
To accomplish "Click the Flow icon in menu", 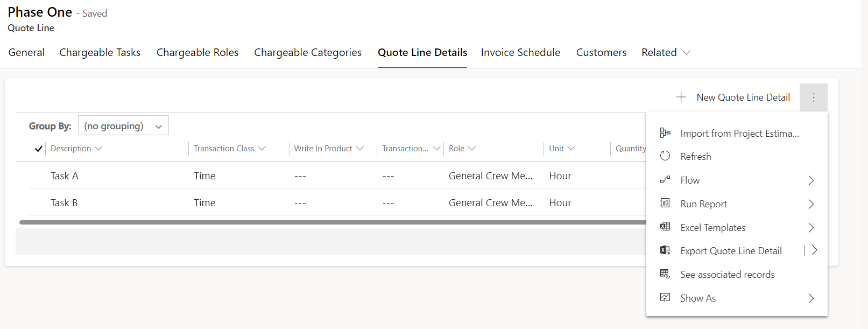I will click(x=665, y=180).
